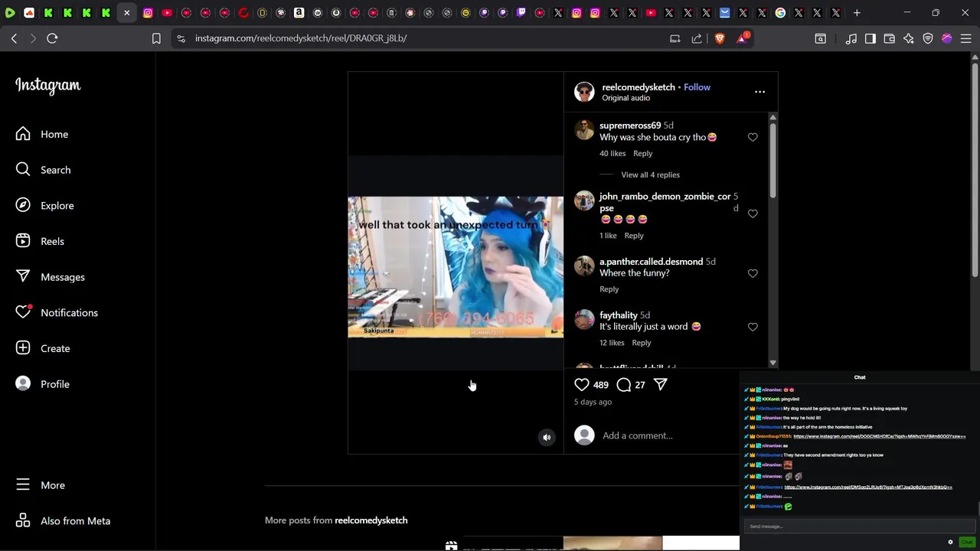Screen dimensions: 980x551
Task: Click the media control music note icon
Action: pos(851,38)
